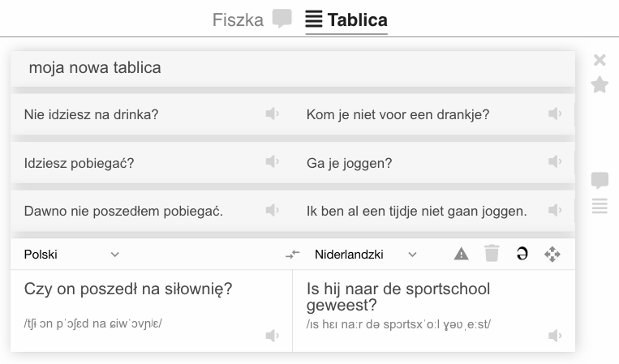The height and width of the screenshot is (364, 619).
Task: Switch to flashcard view via sidebar bubble
Action: click(x=600, y=180)
